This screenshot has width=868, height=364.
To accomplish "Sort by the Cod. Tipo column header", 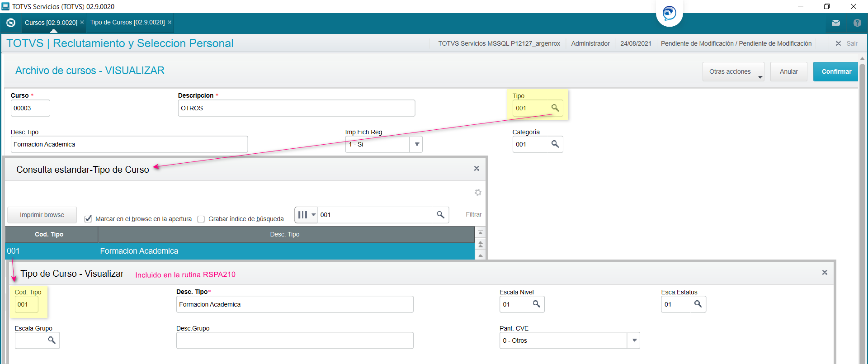I will tap(52, 234).
